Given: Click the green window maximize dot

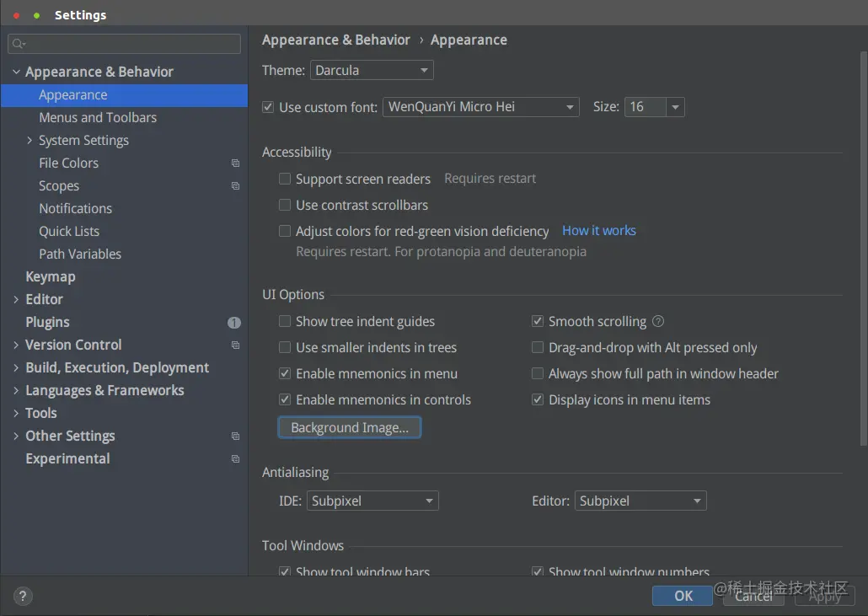Looking at the screenshot, I should (36, 15).
